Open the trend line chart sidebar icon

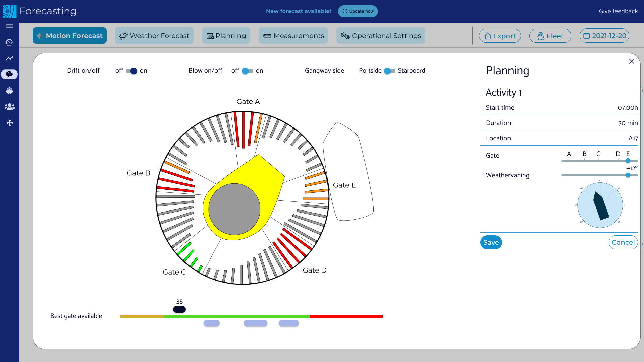pyautogui.click(x=9, y=58)
